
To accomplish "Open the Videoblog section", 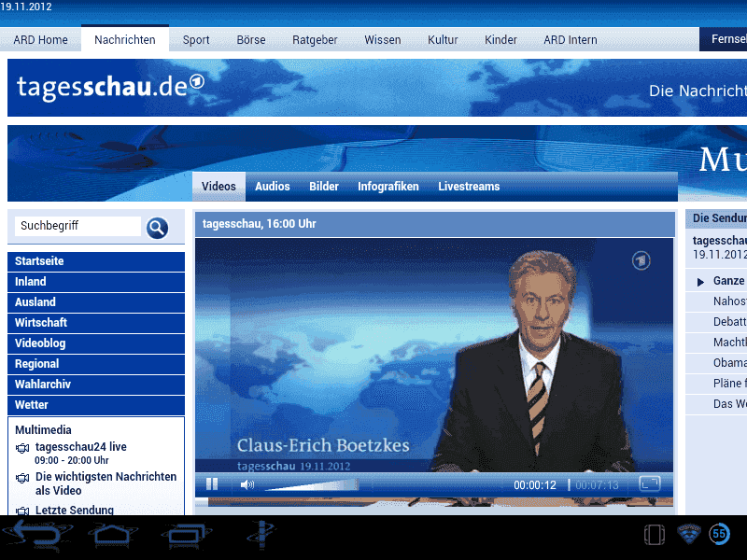I will pos(96,343).
